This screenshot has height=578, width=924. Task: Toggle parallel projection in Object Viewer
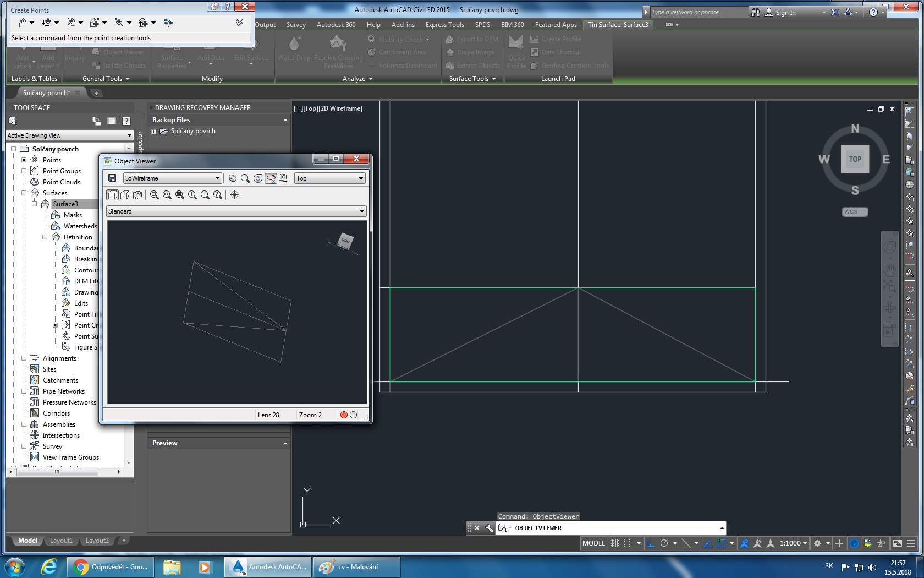(x=112, y=194)
